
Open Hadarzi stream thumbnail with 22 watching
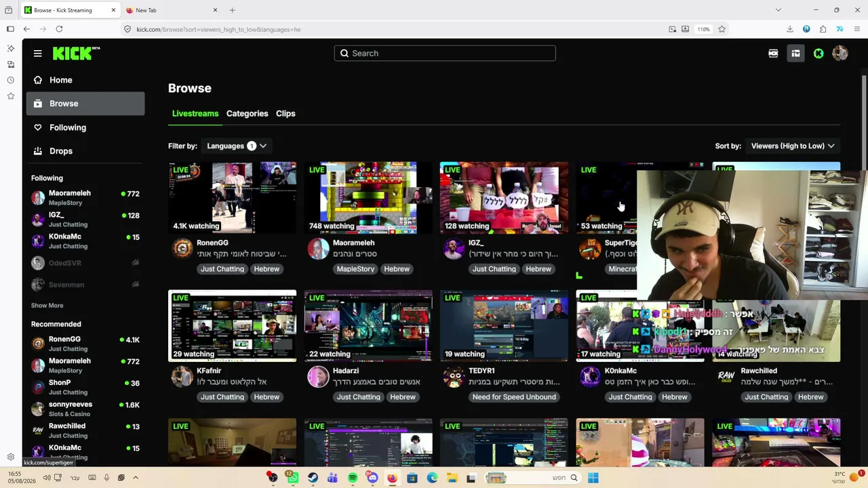tap(368, 326)
